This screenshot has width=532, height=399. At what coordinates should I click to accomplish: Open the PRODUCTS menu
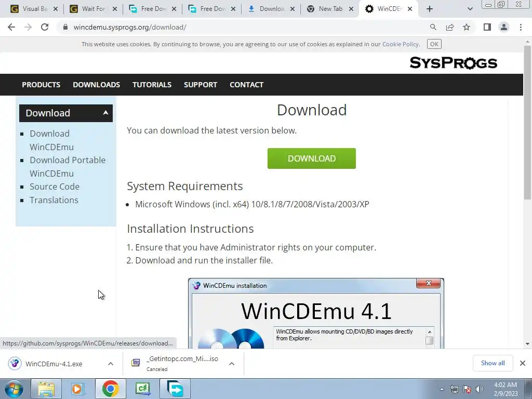[x=41, y=85]
